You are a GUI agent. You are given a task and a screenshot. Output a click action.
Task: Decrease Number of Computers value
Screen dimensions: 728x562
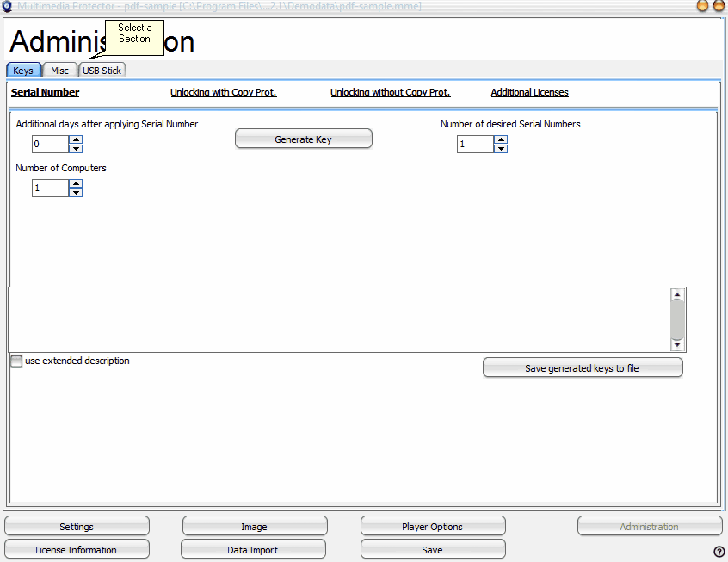[76, 192]
